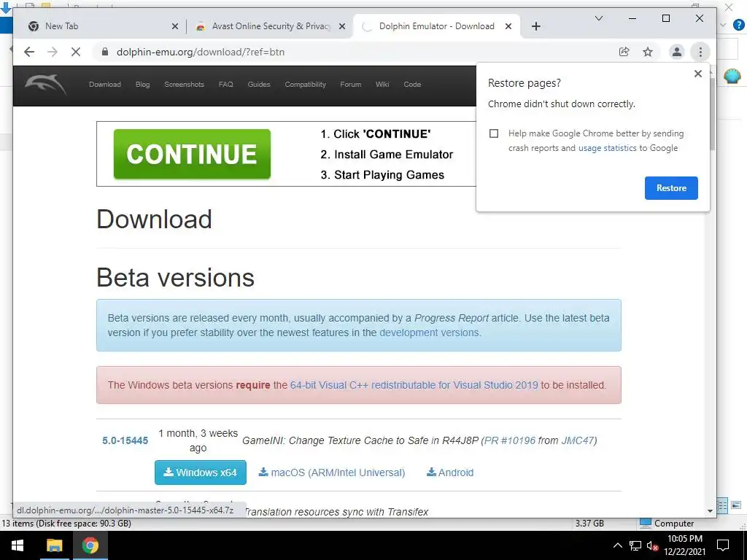Image resolution: width=747 pixels, height=560 pixels.
Task: Click the scrollbar down arrow
Action: [711, 511]
